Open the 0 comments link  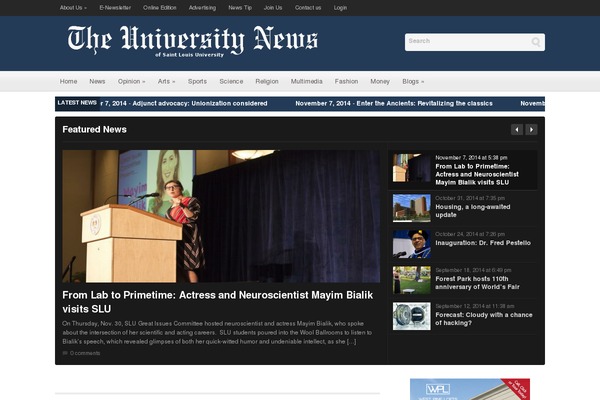tap(85, 353)
